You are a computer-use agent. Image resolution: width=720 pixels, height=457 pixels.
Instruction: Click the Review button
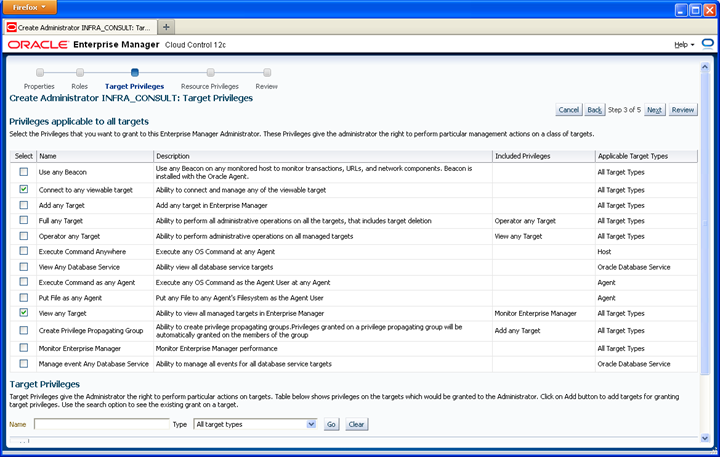click(683, 110)
